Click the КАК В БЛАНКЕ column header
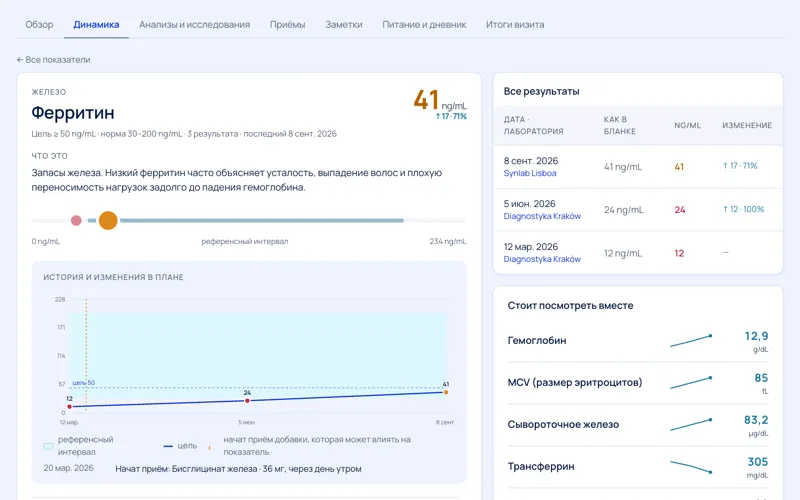The width and height of the screenshot is (800, 500). pyautogui.click(x=619, y=125)
